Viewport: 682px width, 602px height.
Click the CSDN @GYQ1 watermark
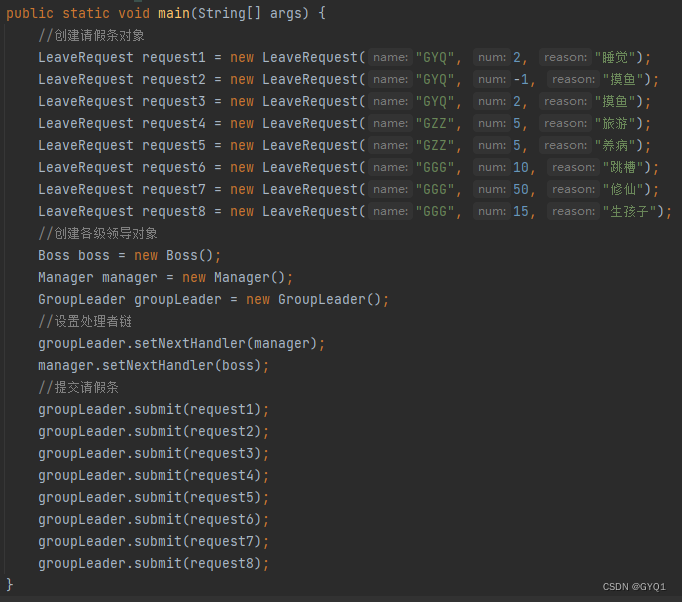(x=634, y=587)
